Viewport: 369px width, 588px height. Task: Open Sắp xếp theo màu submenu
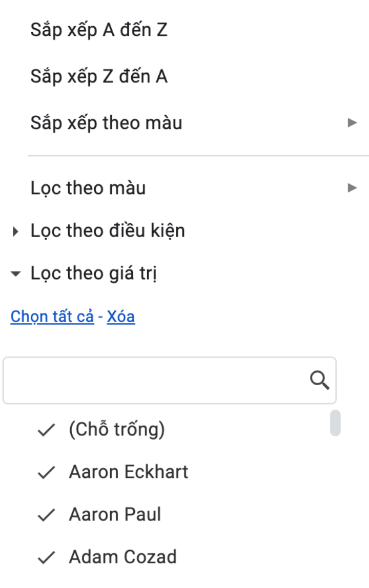pos(106,123)
